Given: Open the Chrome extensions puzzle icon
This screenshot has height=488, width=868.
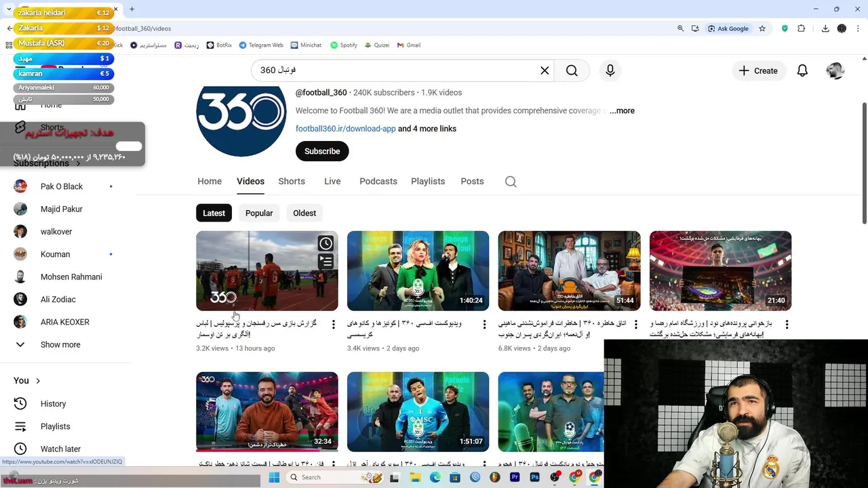Looking at the screenshot, I should tap(802, 28).
